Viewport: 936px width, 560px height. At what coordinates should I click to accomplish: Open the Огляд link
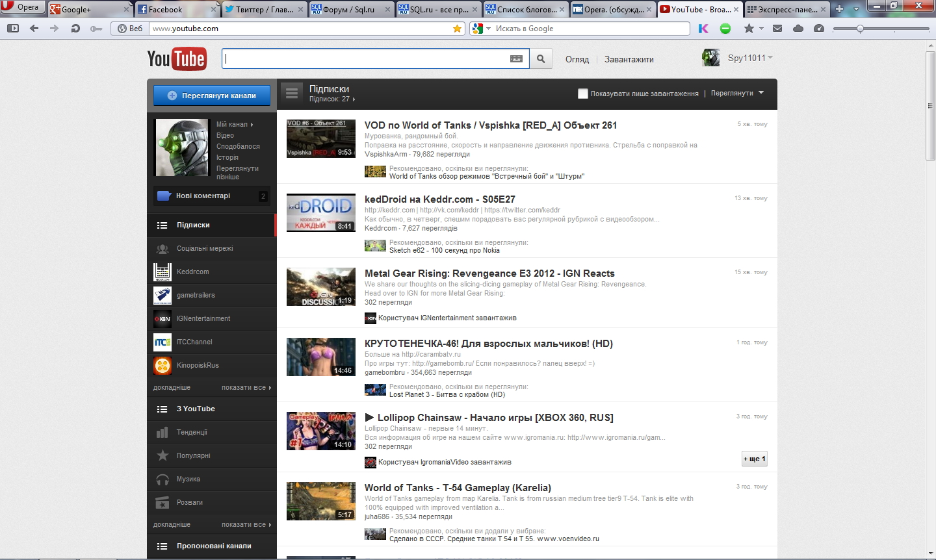[x=577, y=59]
